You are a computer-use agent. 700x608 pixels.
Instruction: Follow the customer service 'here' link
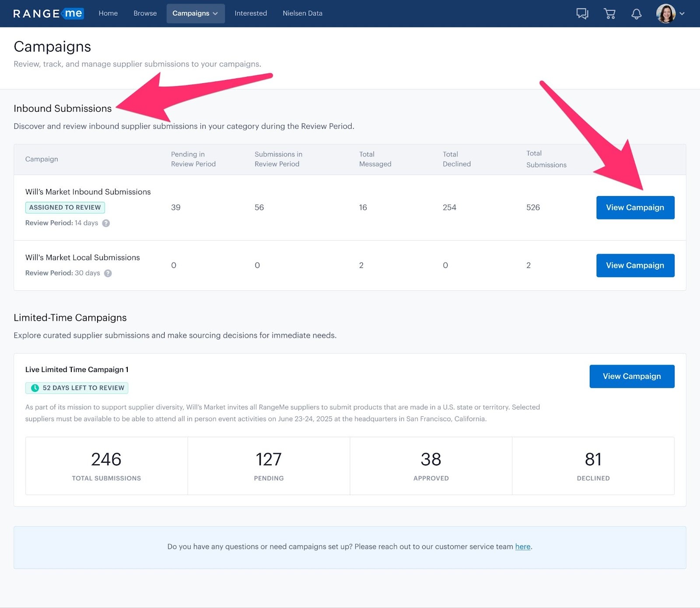pos(522,547)
